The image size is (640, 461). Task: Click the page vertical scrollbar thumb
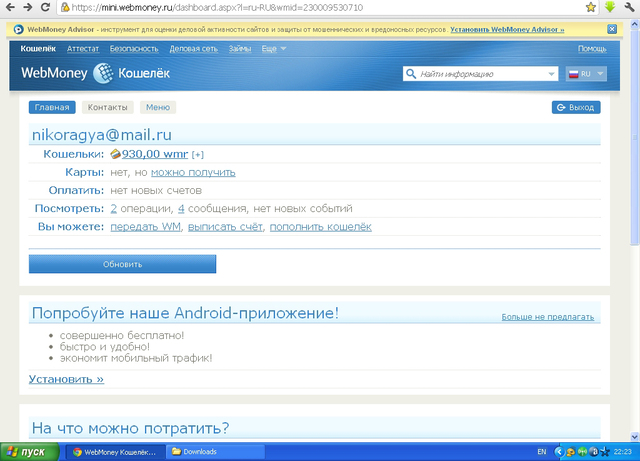pyautogui.click(x=635, y=136)
